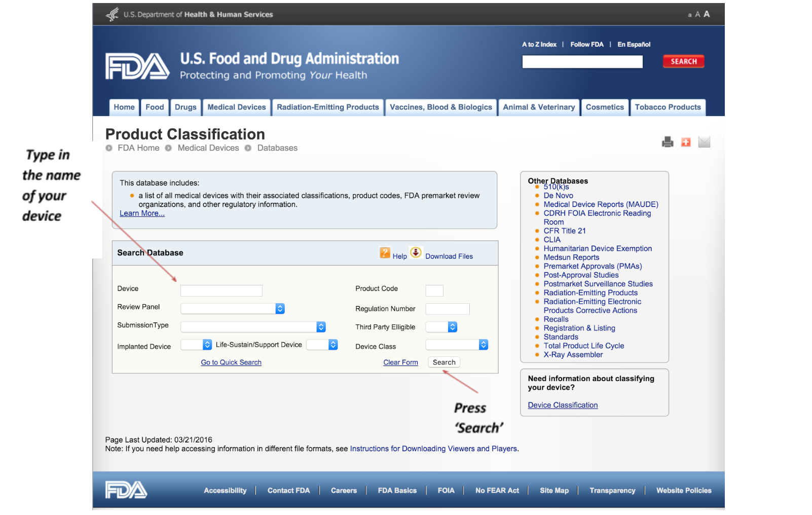Go to Medical Devices breadcrumb
The width and height of the screenshot is (812, 515).
tap(208, 148)
